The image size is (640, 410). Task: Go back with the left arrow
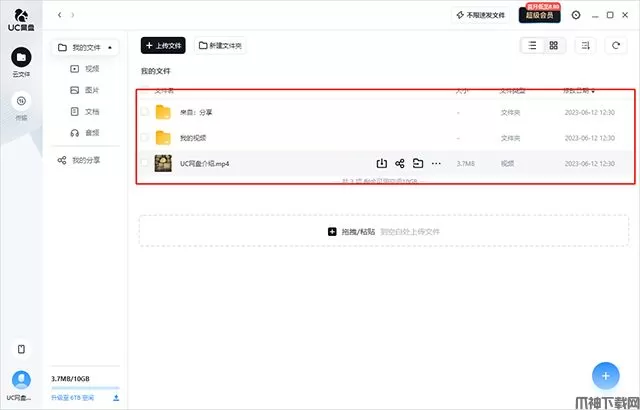pos(60,15)
